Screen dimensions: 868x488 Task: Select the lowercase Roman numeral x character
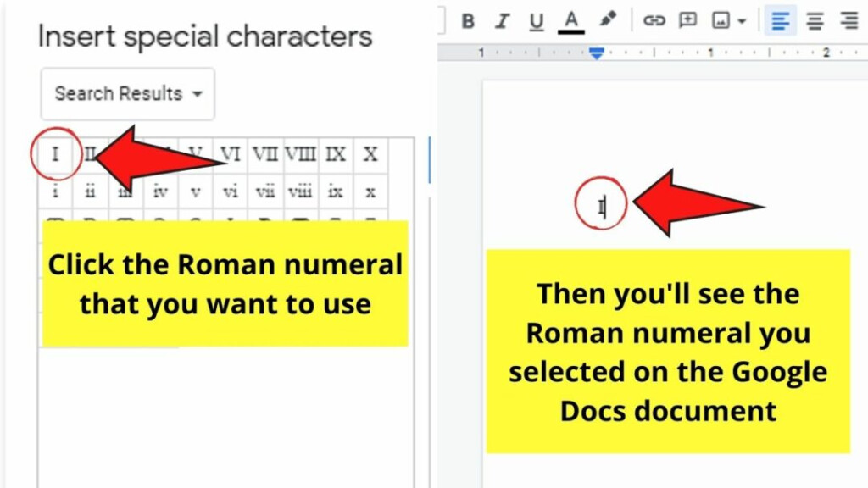[370, 191]
